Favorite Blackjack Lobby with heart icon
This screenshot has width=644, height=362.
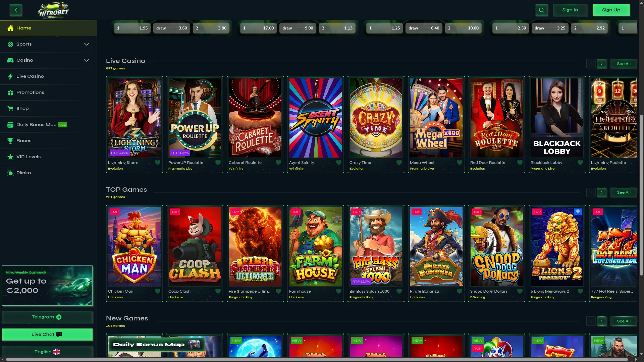[x=580, y=163]
